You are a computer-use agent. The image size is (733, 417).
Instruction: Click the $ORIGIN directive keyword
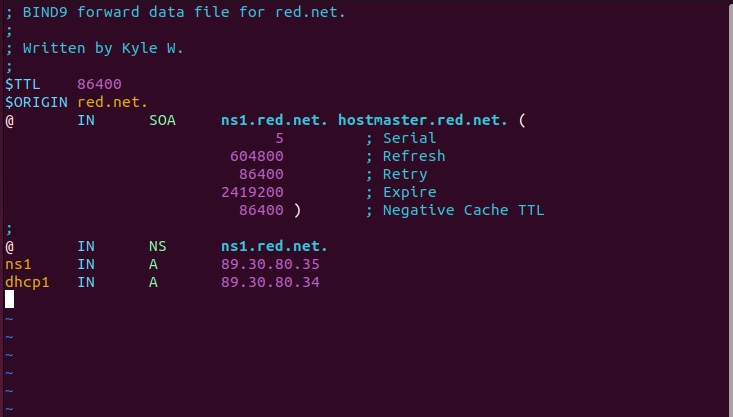pos(36,102)
